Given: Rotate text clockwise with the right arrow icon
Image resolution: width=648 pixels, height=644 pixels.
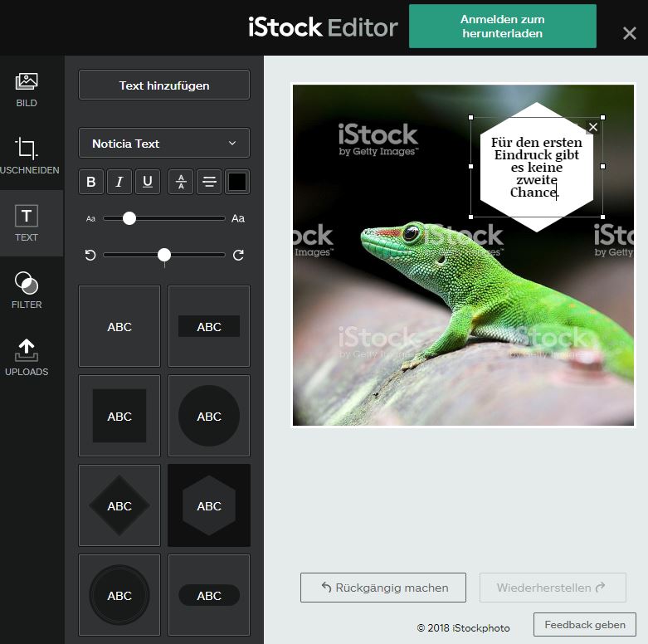Looking at the screenshot, I should pos(238,255).
